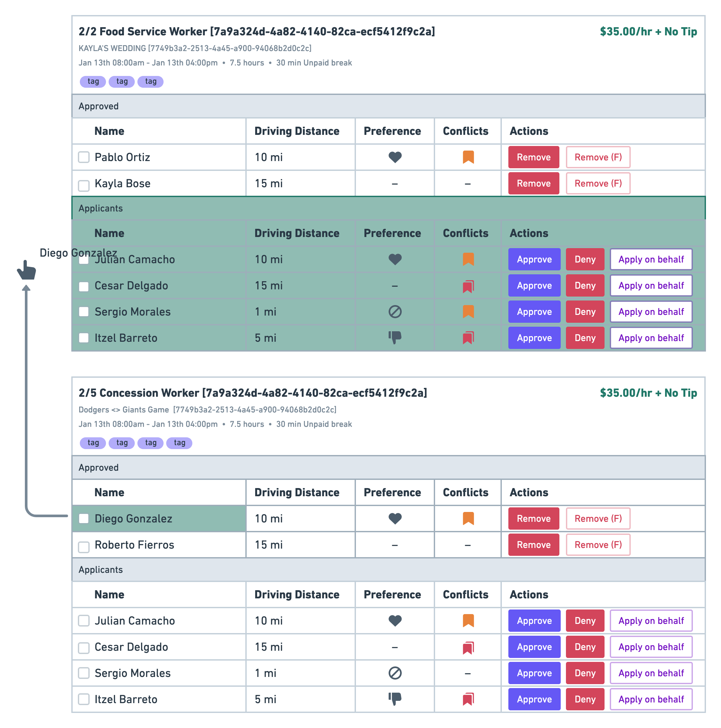Check Itzel Barreto's checkbox in Concession Worker applicants
The width and height of the screenshot is (721, 728).
84,700
